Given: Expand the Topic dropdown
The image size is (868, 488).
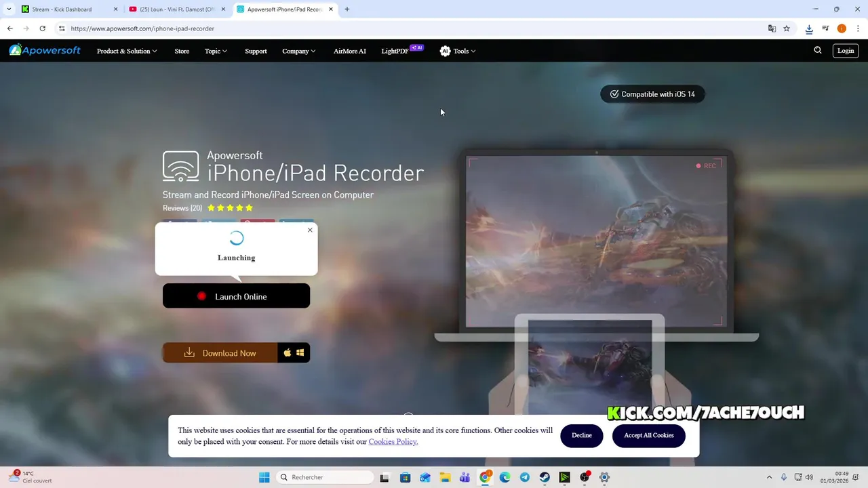Looking at the screenshot, I should coord(216,51).
